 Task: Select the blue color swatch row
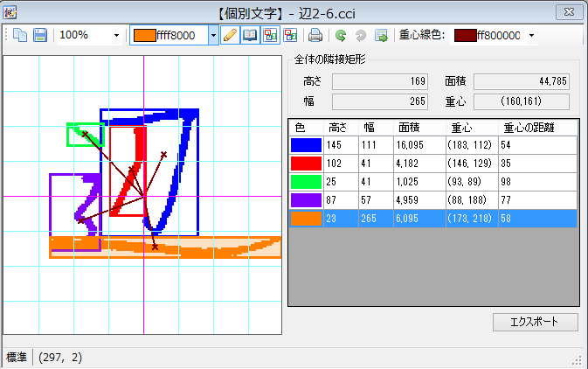(306, 145)
